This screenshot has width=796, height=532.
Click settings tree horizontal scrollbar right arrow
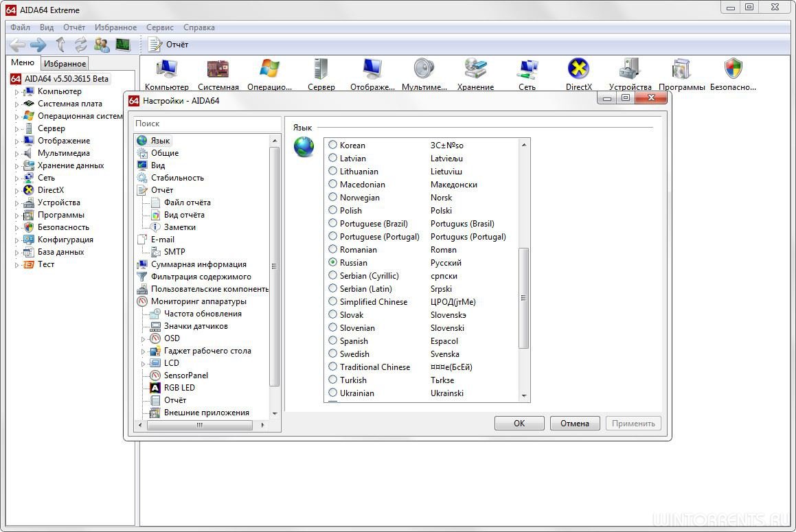(262, 426)
